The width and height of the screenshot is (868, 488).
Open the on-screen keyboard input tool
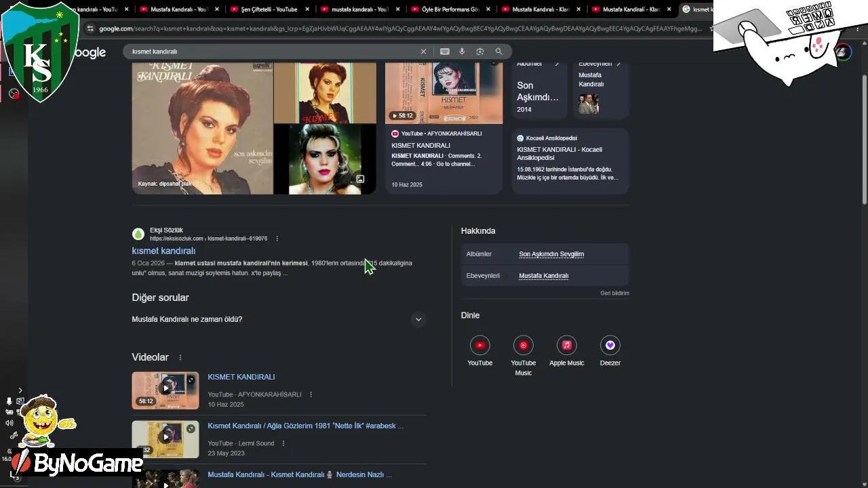pos(445,52)
